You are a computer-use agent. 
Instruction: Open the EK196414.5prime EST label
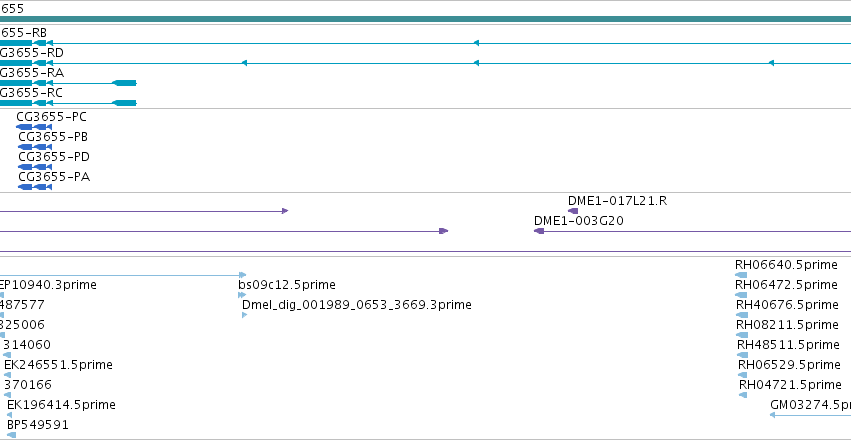point(61,405)
